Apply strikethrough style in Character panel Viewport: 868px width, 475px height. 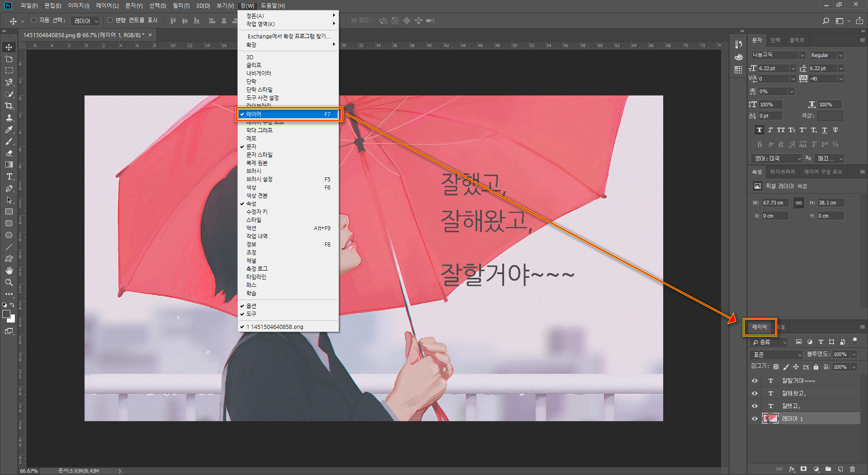835,130
